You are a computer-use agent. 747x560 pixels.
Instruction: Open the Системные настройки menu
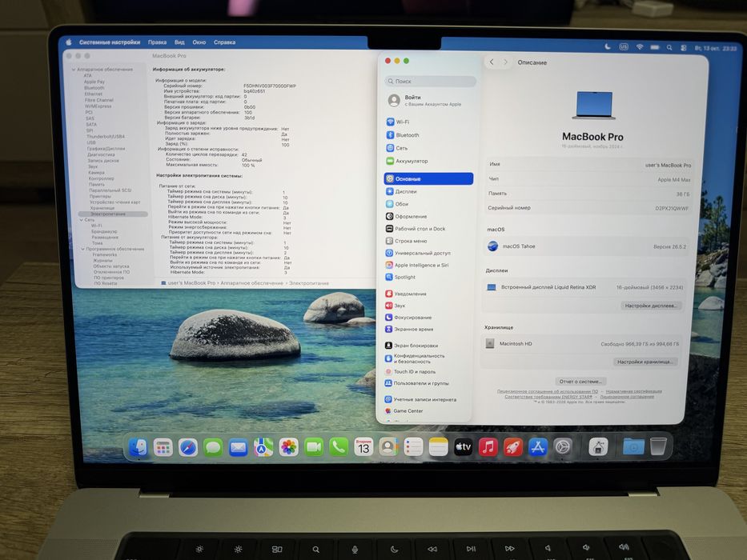coord(110,42)
